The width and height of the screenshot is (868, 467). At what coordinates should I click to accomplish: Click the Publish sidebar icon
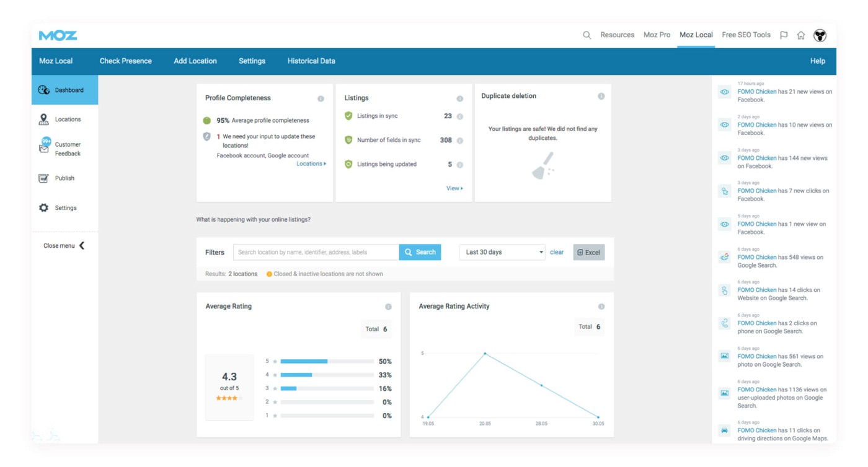pos(44,178)
